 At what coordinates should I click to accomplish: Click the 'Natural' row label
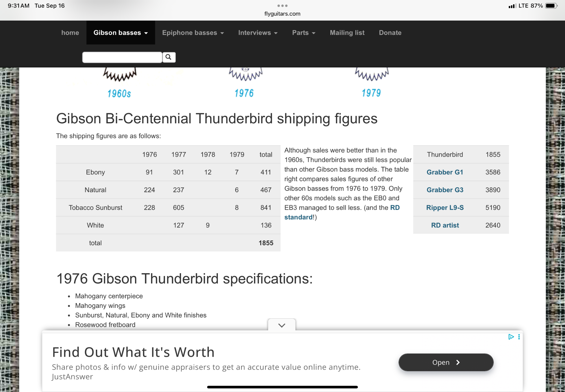pyautogui.click(x=95, y=190)
